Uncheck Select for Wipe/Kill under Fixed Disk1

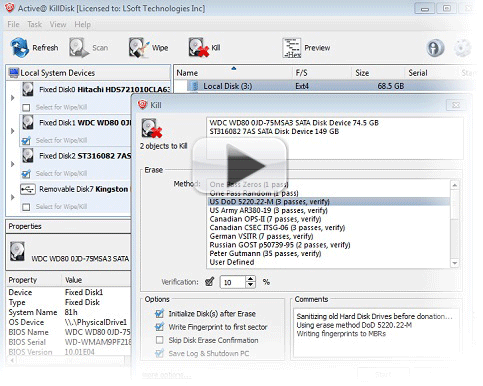click(x=26, y=140)
